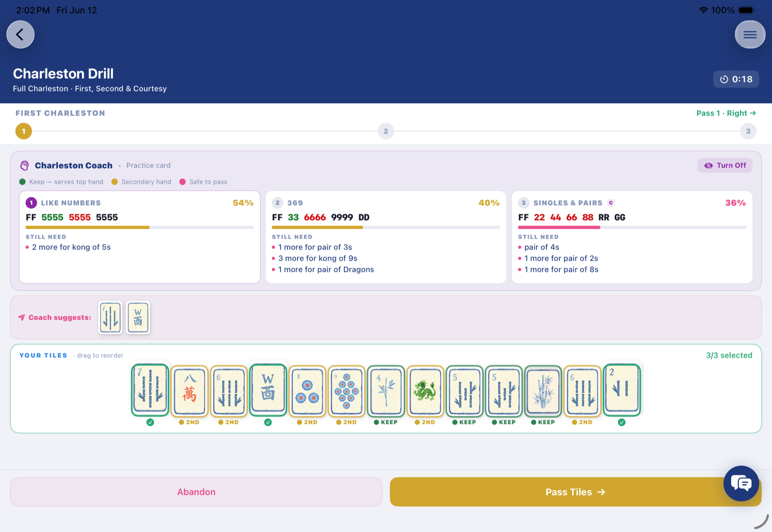The image size is (772, 532).
Task: Tap the concealed 'C' badge
Action: [x=611, y=203]
